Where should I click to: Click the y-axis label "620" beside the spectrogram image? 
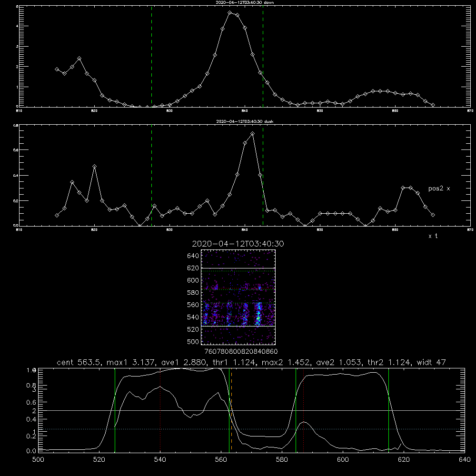(x=193, y=268)
